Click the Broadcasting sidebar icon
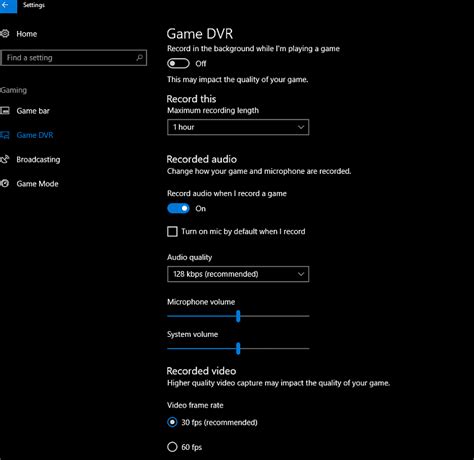This screenshot has width=474, height=460. pos(5,159)
